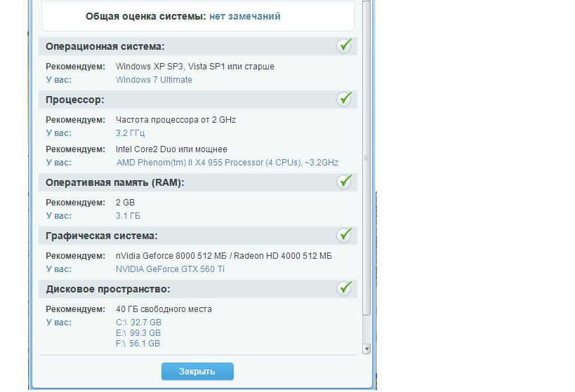Screen dimensions: 575x392
Task: Click the '3.1 ГБ' RAM value
Action: tap(128, 216)
